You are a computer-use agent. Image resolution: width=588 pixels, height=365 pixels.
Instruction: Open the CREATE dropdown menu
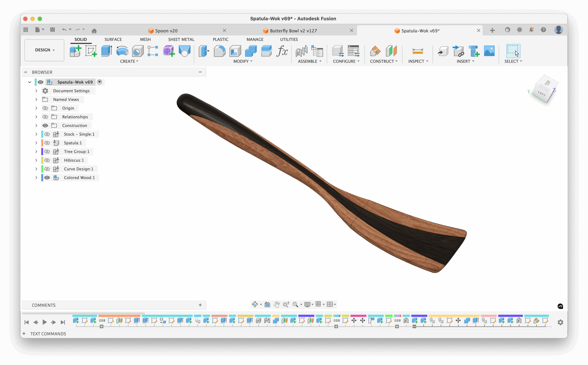coord(129,61)
